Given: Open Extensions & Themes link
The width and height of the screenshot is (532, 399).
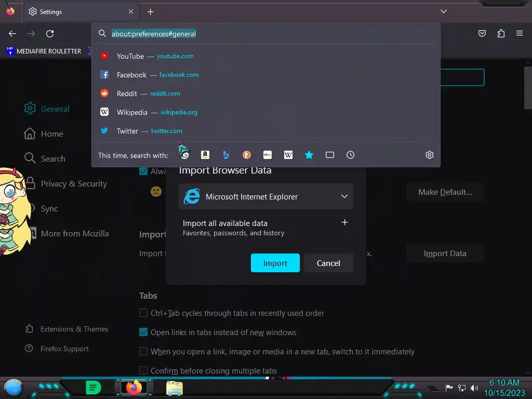Looking at the screenshot, I should [x=66, y=329].
